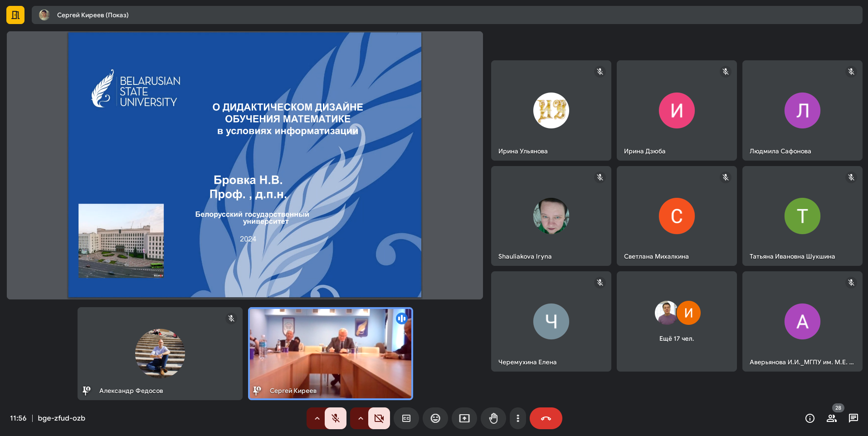Click the present screen icon

click(x=464, y=418)
